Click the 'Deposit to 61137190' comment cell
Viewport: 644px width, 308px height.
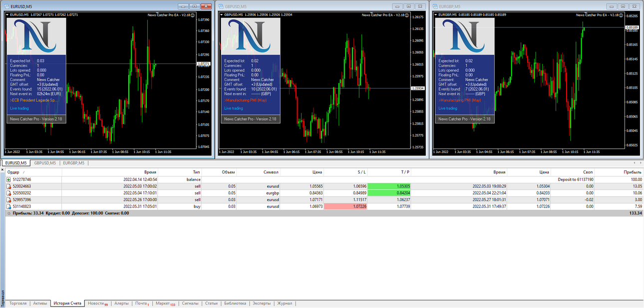click(x=575, y=179)
